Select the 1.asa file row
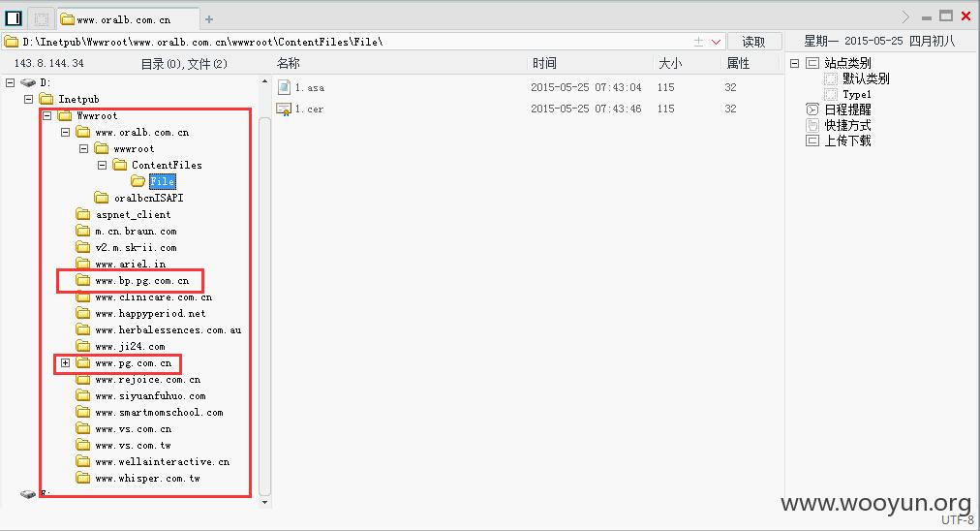This screenshot has height=531, width=980. (528, 87)
